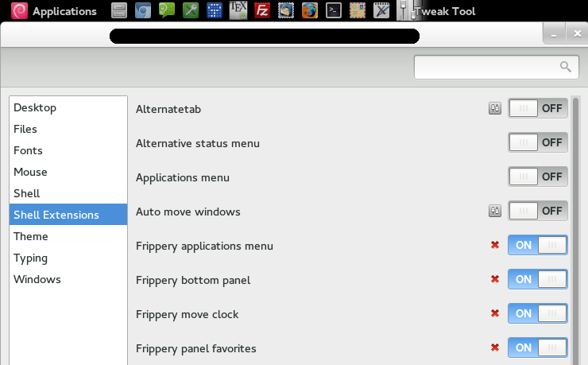Viewport: 588px width, 365px height.
Task: Open Alternatetab extension preferences icon
Action: pyautogui.click(x=495, y=108)
